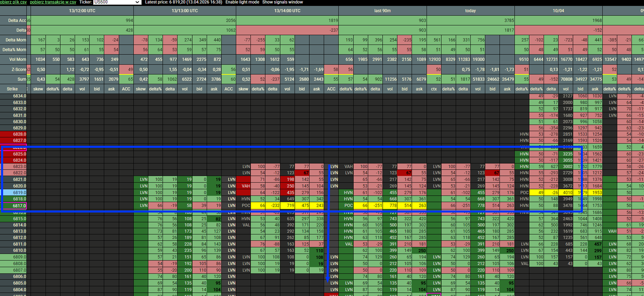Click Sum volume value 11256
The image size is (644, 296).
click(390, 79)
